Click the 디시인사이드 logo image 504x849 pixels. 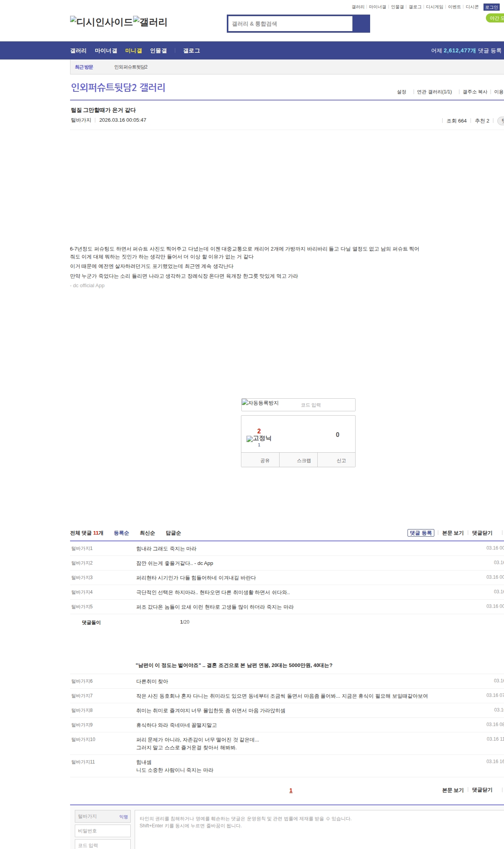coord(101,22)
